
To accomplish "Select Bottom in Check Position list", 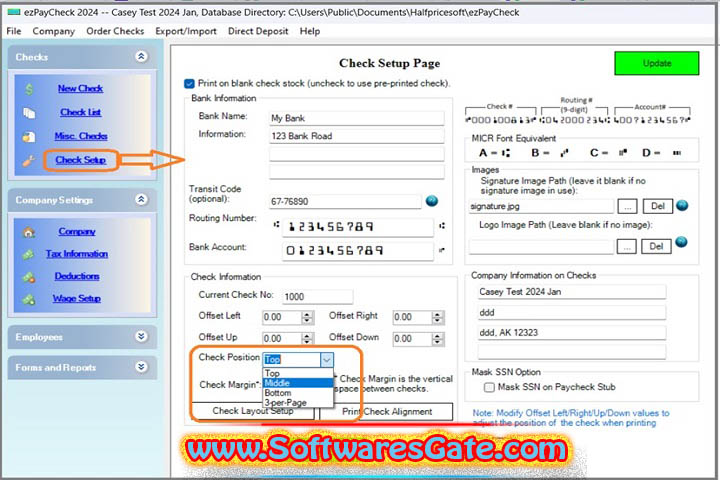I will pyautogui.click(x=298, y=393).
